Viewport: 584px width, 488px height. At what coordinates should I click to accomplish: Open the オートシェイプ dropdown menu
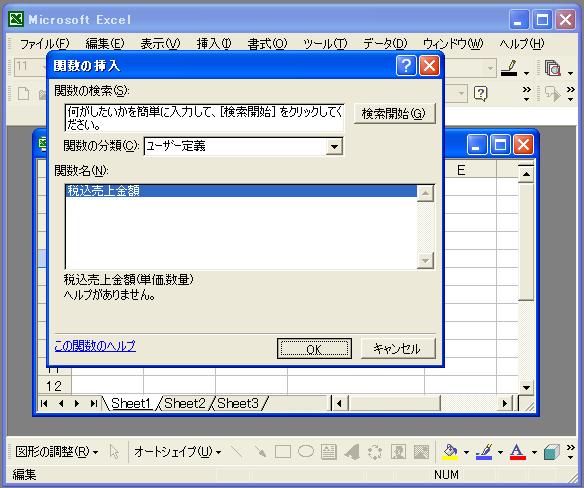(x=178, y=452)
